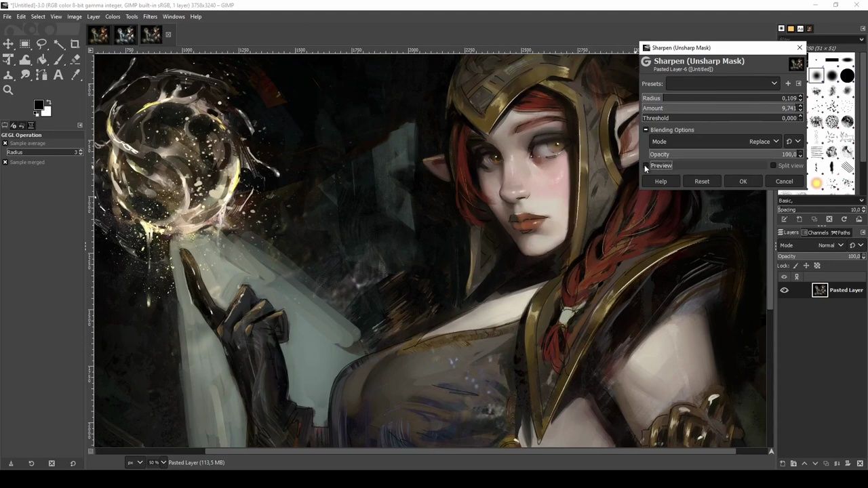Select the Color Picker eyedropper tool
868x488 pixels.
75,75
